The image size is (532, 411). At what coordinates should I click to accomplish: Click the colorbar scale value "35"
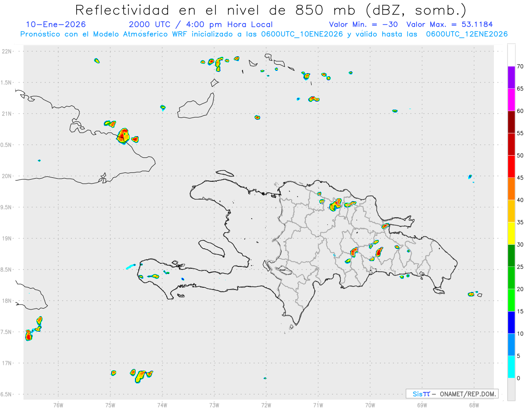(x=520, y=222)
